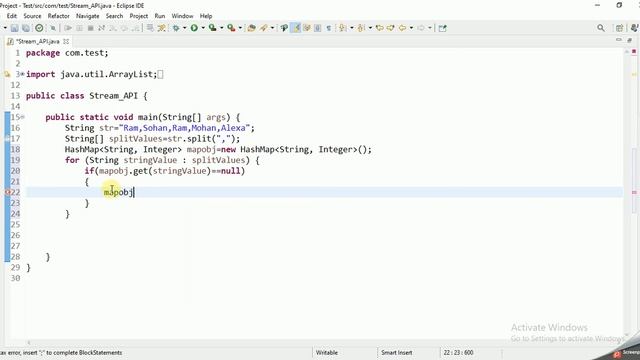Expand the Back history dropdown

tap(411, 28)
